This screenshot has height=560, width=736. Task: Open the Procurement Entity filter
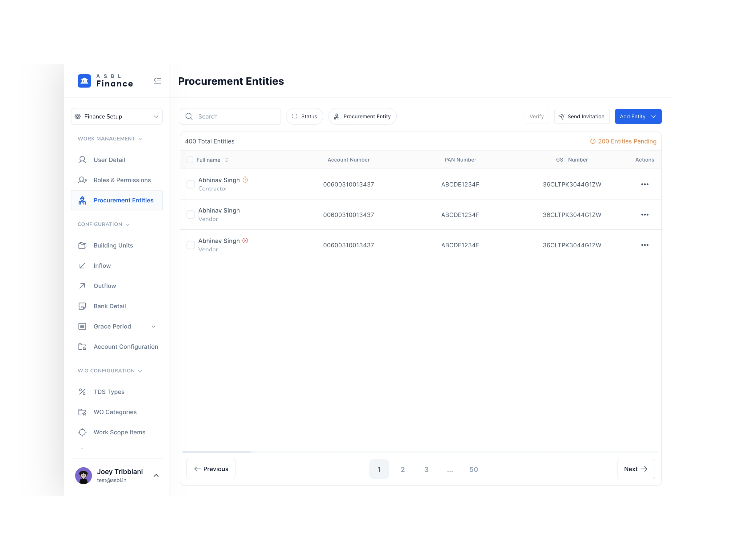tap(362, 116)
